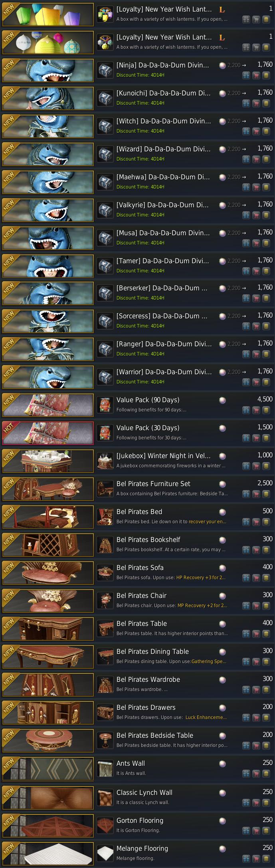The width and height of the screenshot is (275, 868).
Task: Click pearl currency icon on Bel Pirates Chair
Action: pos(223,596)
